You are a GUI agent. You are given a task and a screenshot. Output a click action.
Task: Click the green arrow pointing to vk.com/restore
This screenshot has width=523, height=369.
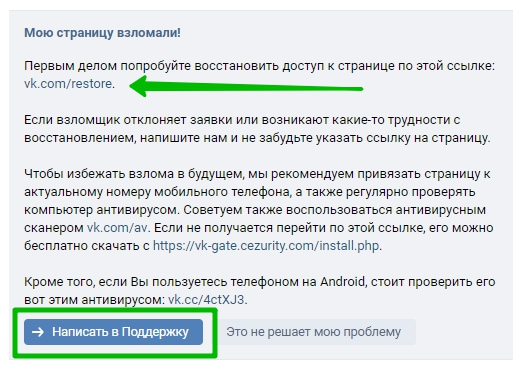tap(246, 86)
